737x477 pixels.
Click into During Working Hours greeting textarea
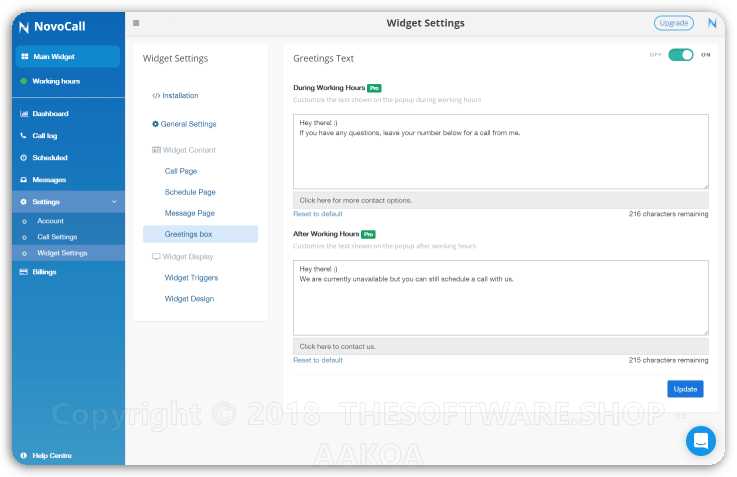[501, 152]
